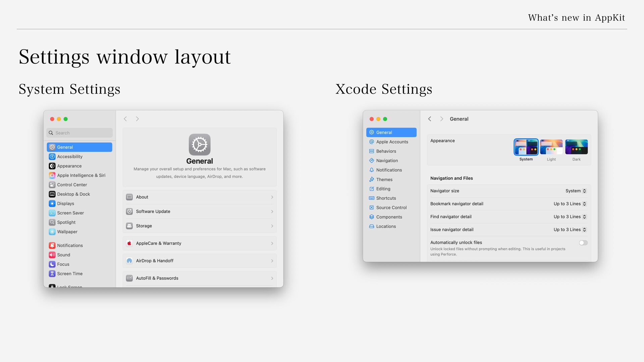Open the Notifications icon in System Settings
Screen dimensions: 644x362
tap(52, 245)
